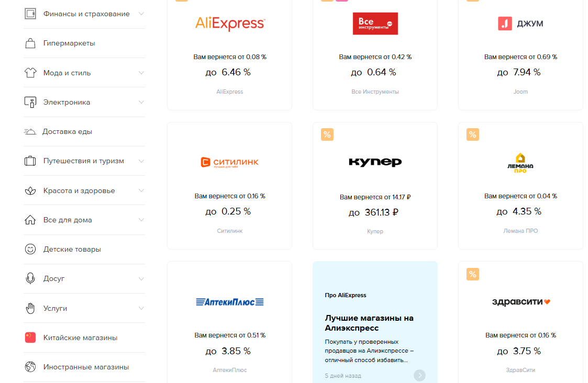Expand the Красота и здоровье chevron
Viewport: 588px width, 383px height.
coord(141,190)
